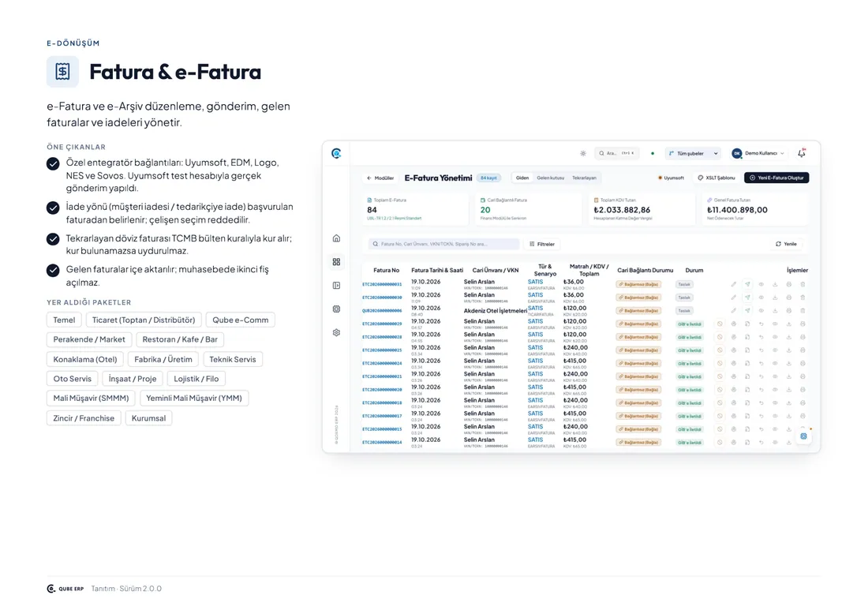Click the Qube logo in the app header

click(336, 153)
